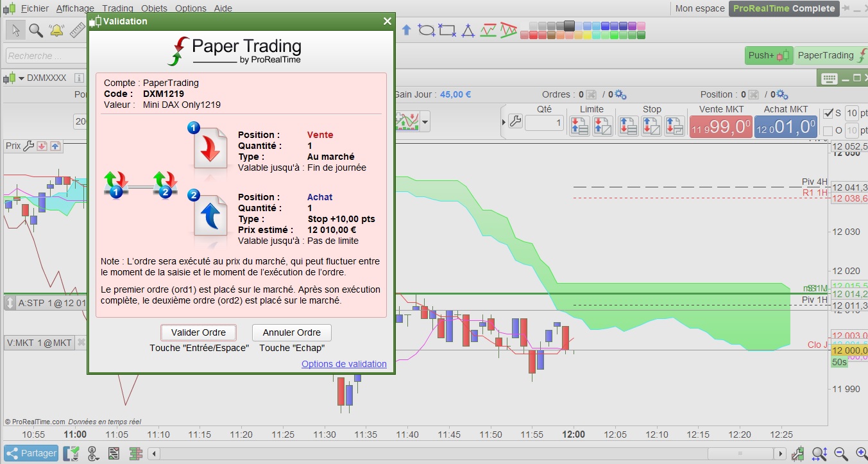Image resolution: width=868 pixels, height=464 pixels.
Task: Click Valider Ordre button
Action: click(x=198, y=332)
